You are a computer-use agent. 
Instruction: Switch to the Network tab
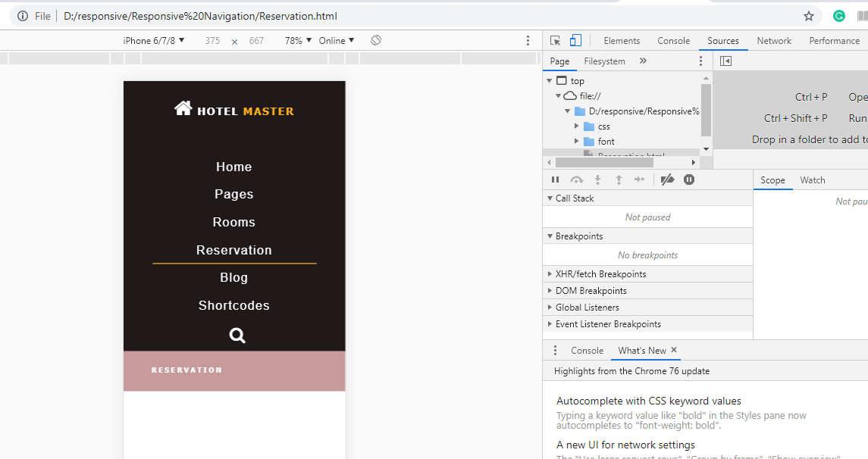[773, 40]
